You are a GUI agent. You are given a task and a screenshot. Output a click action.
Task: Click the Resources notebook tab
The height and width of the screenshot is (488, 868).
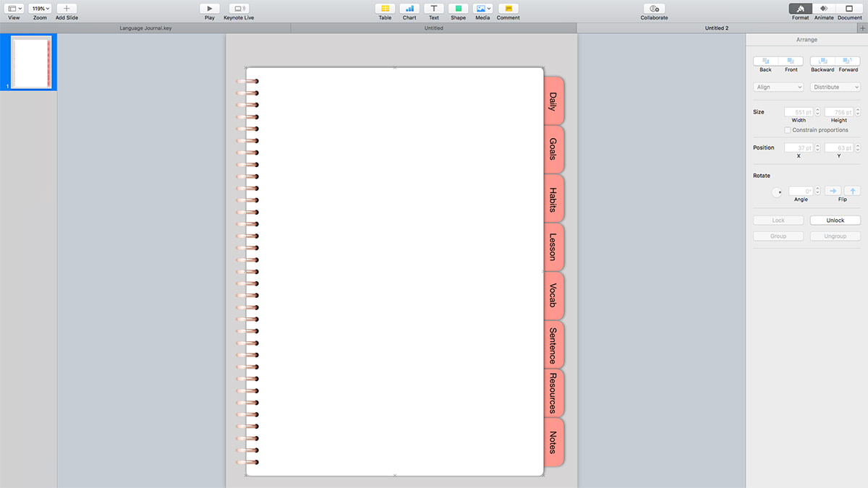pyautogui.click(x=553, y=393)
